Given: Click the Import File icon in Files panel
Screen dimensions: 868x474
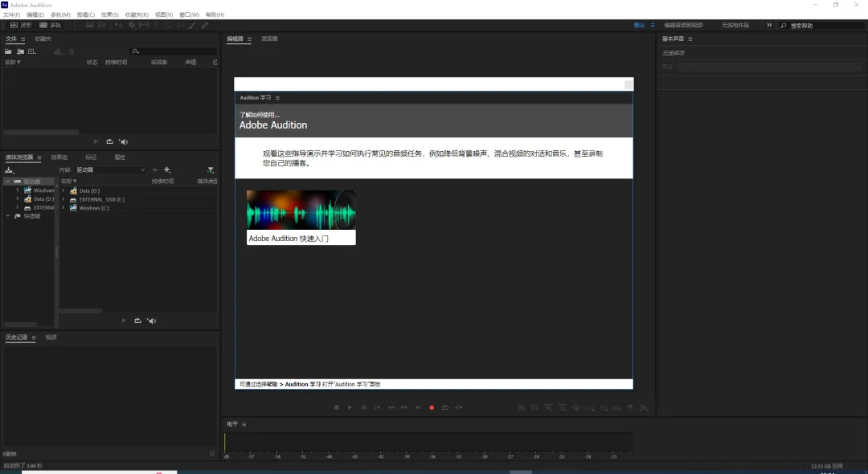Looking at the screenshot, I should 20,51.
